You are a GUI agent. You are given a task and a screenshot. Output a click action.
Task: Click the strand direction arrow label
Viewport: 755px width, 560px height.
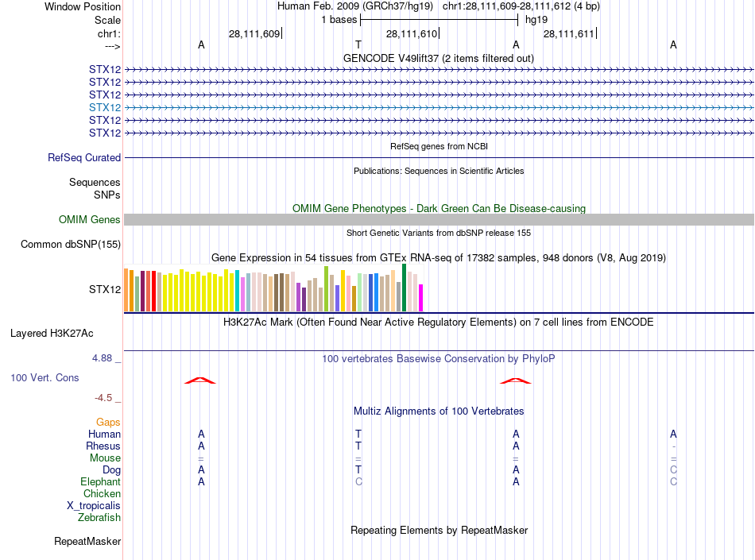click(x=113, y=46)
